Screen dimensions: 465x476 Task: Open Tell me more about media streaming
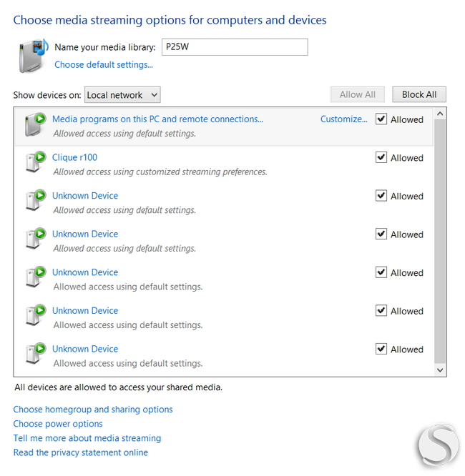pos(87,438)
